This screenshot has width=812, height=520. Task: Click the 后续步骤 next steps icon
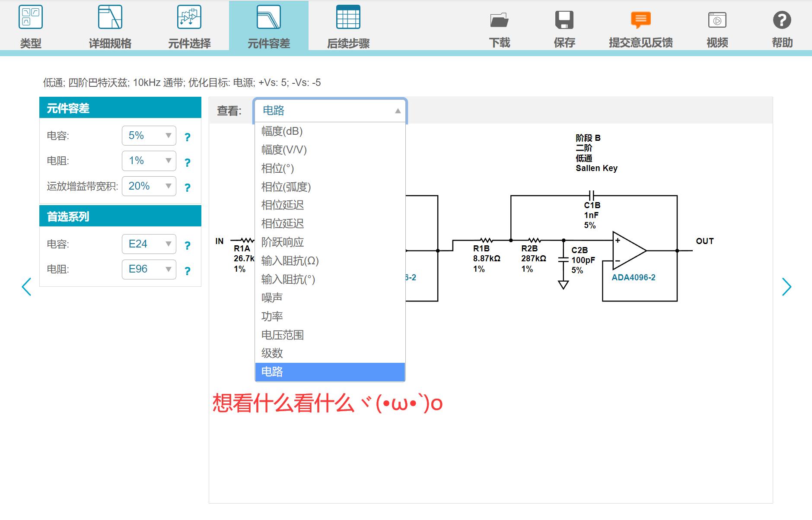tap(348, 17)
